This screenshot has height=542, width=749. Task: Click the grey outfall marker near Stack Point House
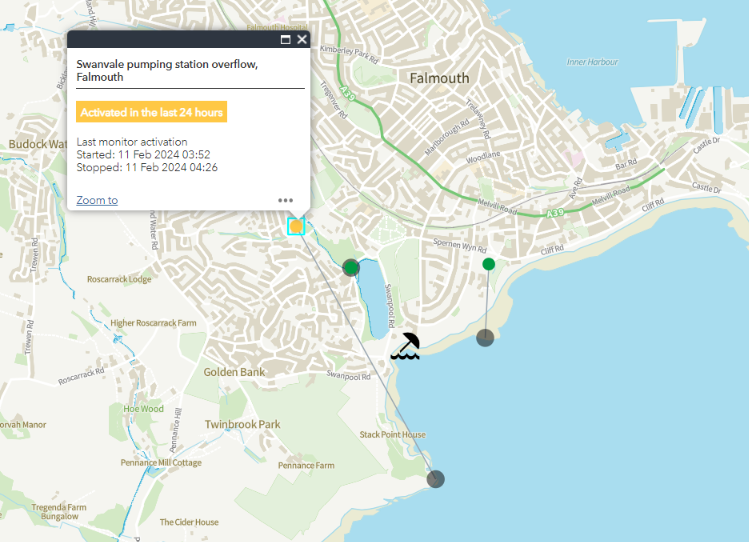pos(435,478)
